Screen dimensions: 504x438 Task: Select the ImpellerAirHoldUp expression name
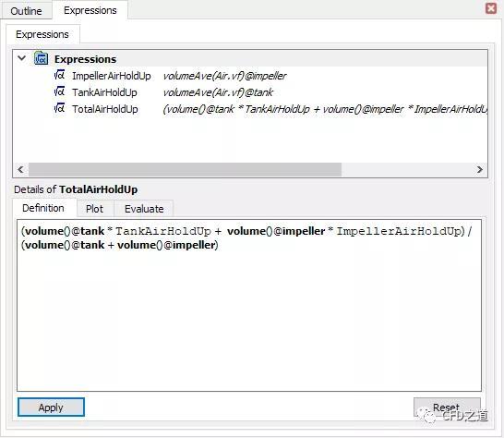point(111,76)
